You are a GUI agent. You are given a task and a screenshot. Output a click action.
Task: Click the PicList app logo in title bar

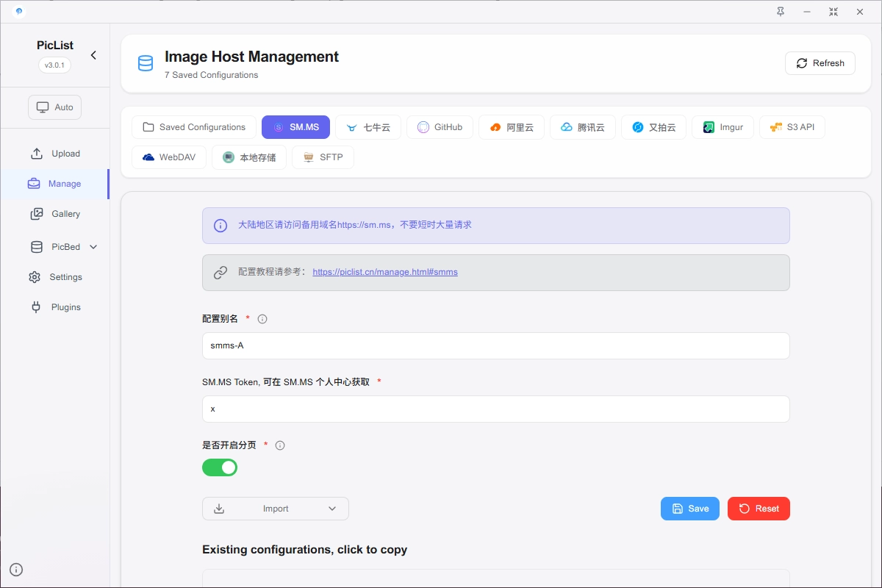(x=19, y=11)
